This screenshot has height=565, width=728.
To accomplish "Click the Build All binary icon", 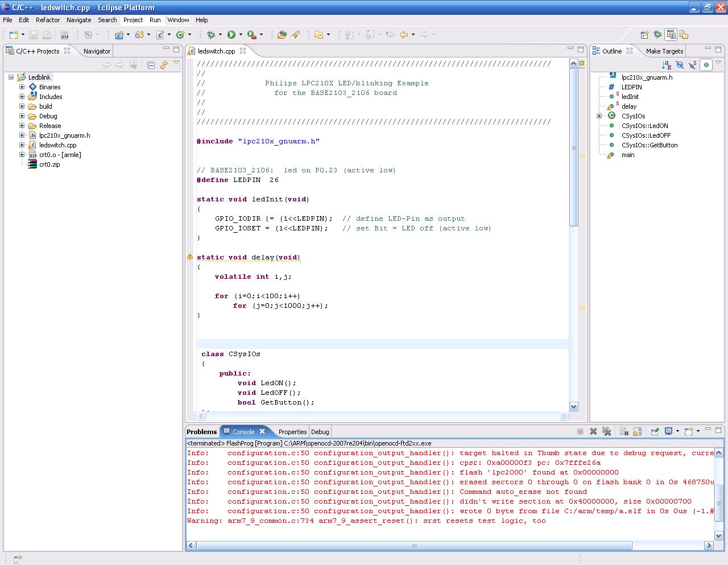I will pyautogui.click(x=64, y=35).
